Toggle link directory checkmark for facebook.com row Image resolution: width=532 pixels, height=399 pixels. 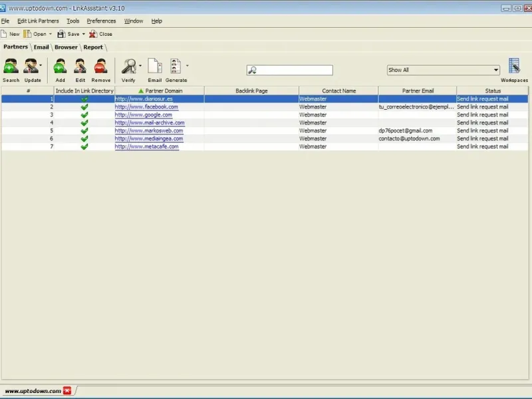pos(84,107)
